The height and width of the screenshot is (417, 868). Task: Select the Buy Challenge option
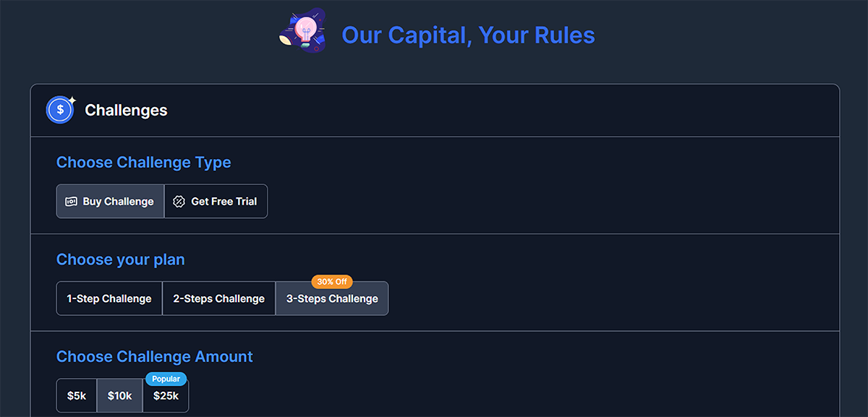pyautogui.click(x=111, y=202)
